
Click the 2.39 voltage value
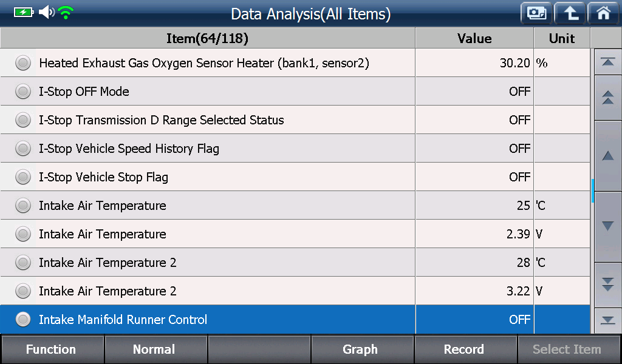pyautogui.click(x=518, y=234)
